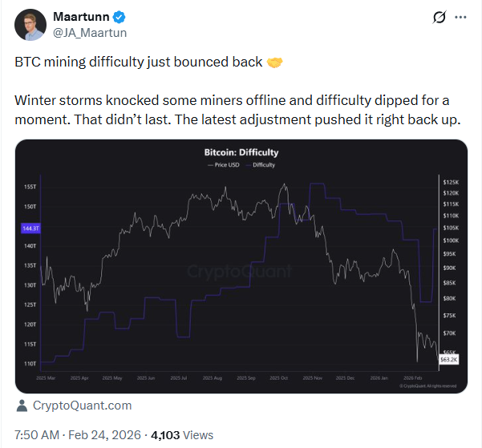Visit the @JA_Maartun handle
Screen dimensions: 482x448
[89, 33]
